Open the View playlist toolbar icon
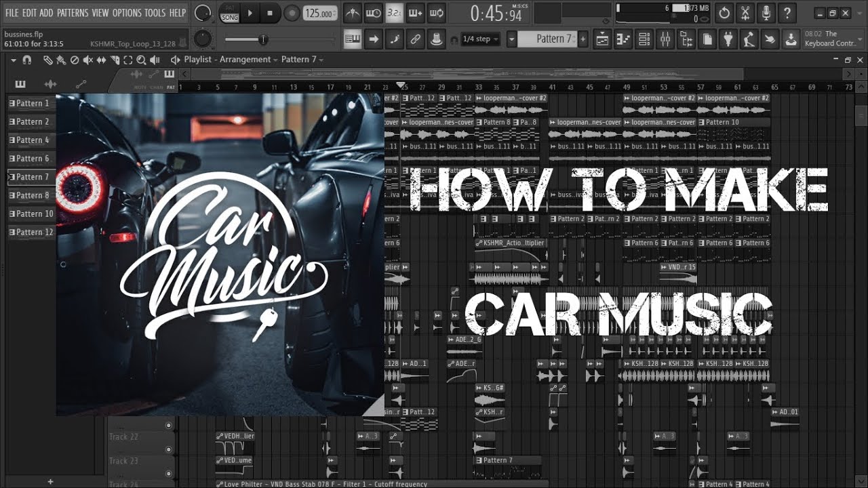This screenshot has width=868, height=488. [602, 39]
